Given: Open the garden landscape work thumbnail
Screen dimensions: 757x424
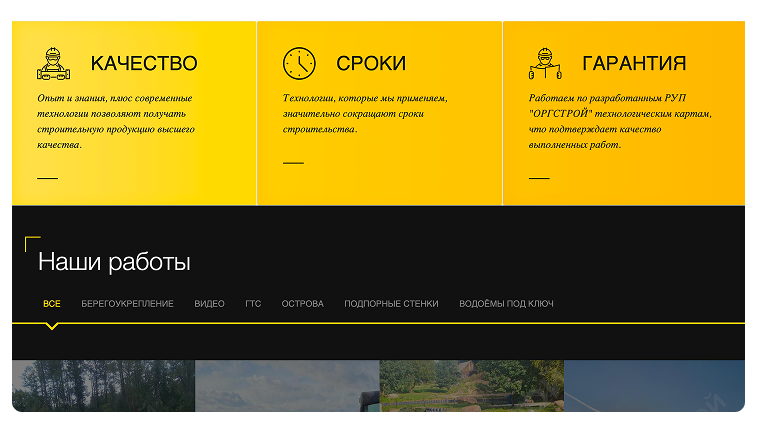Looking at the screenshot, I should (472, 386).
